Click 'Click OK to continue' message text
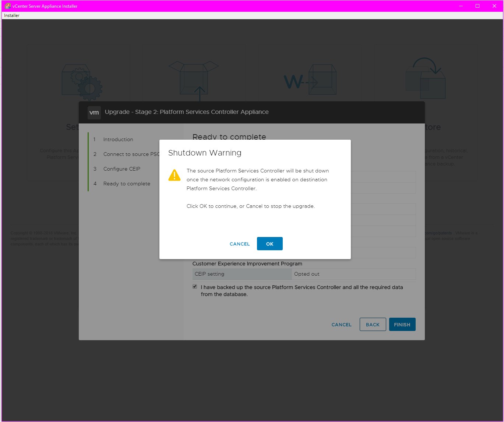Image resolution: width=504 pixels, height=422 pixels. pos(251,206)
